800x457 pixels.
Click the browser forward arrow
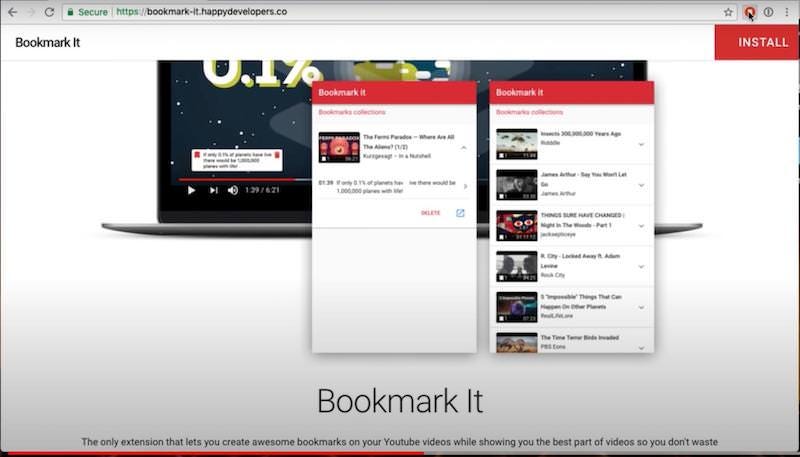31,12
